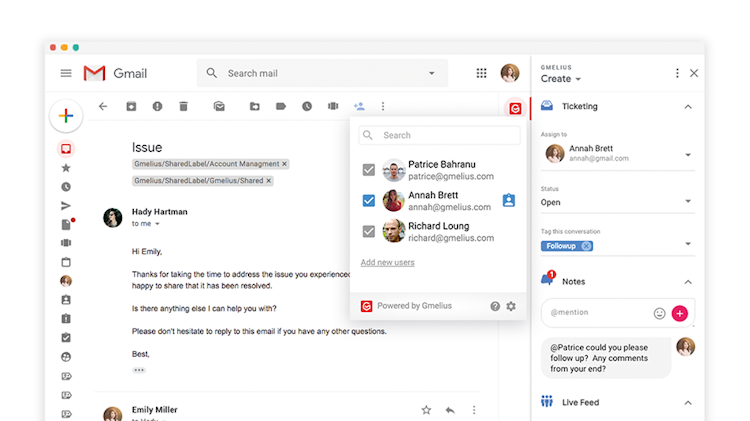Click Hady Hartman's avatar

click(x=113, y=218)
